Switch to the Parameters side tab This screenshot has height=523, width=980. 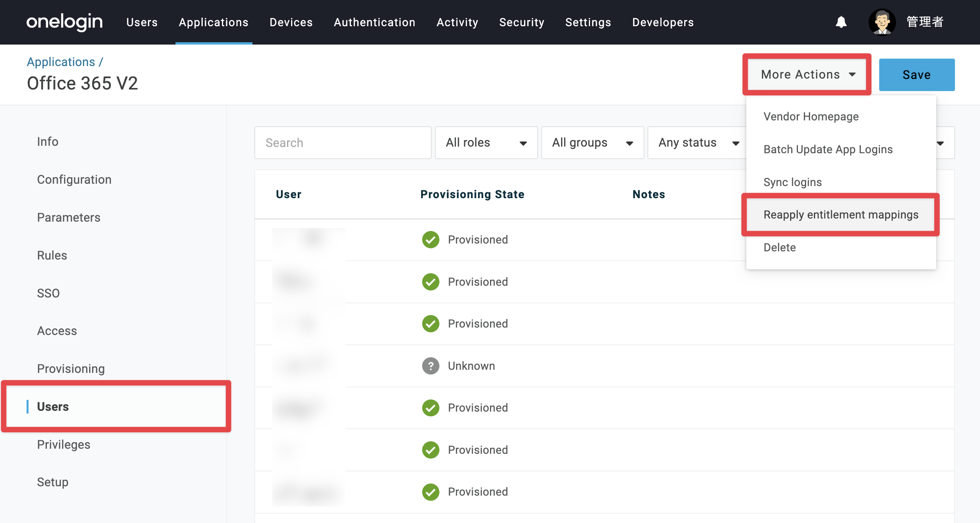[69, 217]
